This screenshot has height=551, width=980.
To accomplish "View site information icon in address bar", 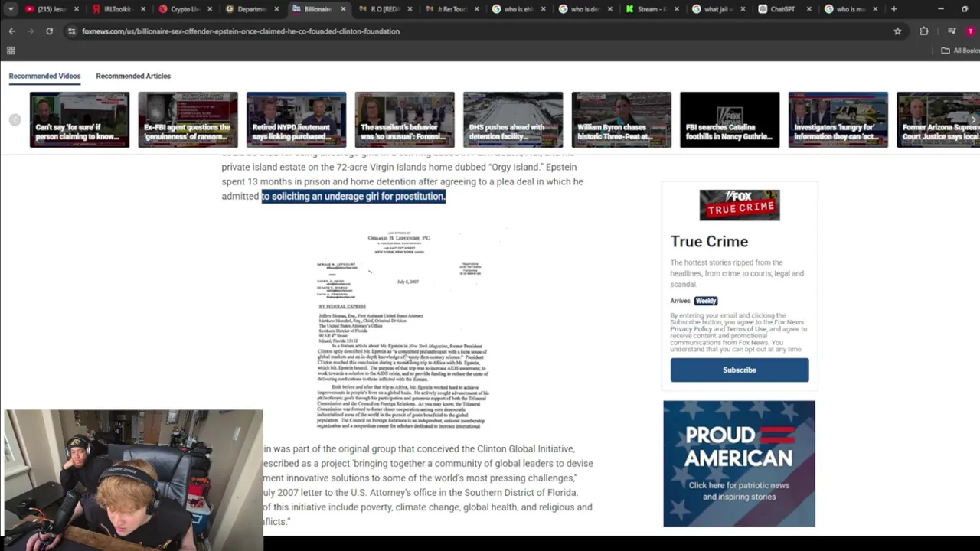I will [x=71, y=31].
